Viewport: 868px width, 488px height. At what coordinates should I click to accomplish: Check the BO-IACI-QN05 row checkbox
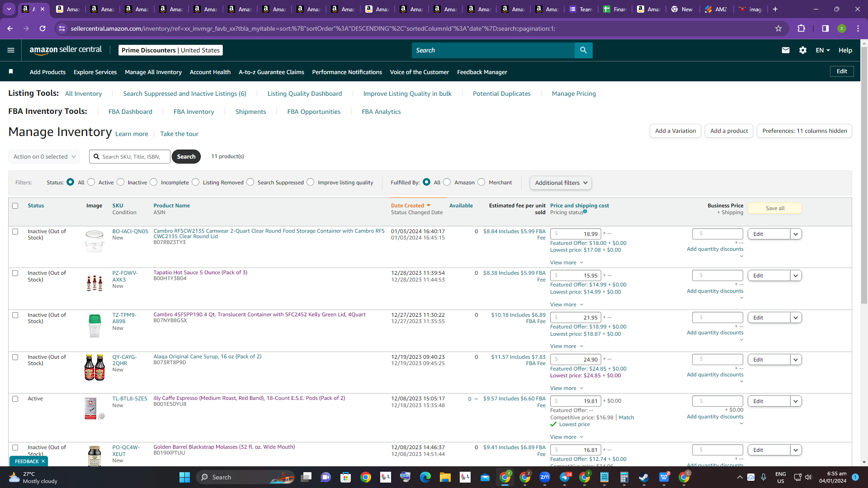[15, 232]
